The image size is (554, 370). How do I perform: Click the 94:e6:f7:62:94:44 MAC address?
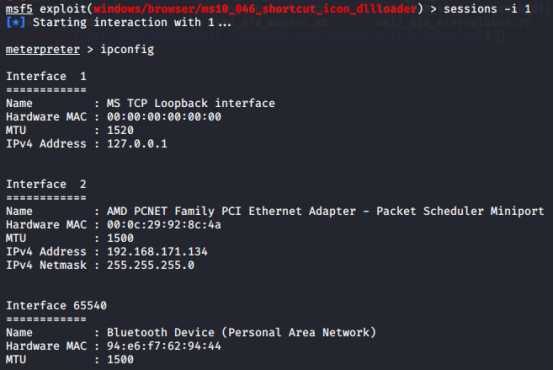point(164,346)
